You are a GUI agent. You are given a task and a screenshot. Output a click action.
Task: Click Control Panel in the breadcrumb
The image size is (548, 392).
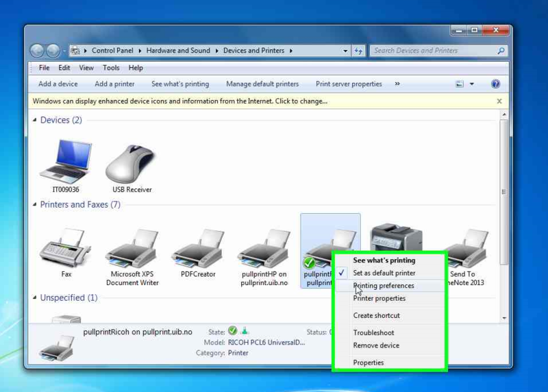pyautogui.click(x=112, y=51)
